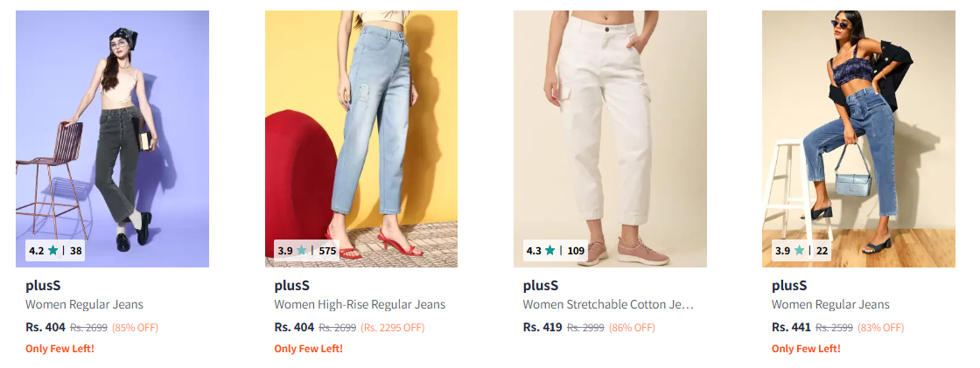Click the Rs. 419 price
The width and height of the screenshot is (980, 368).
click(x=542, y=328)
